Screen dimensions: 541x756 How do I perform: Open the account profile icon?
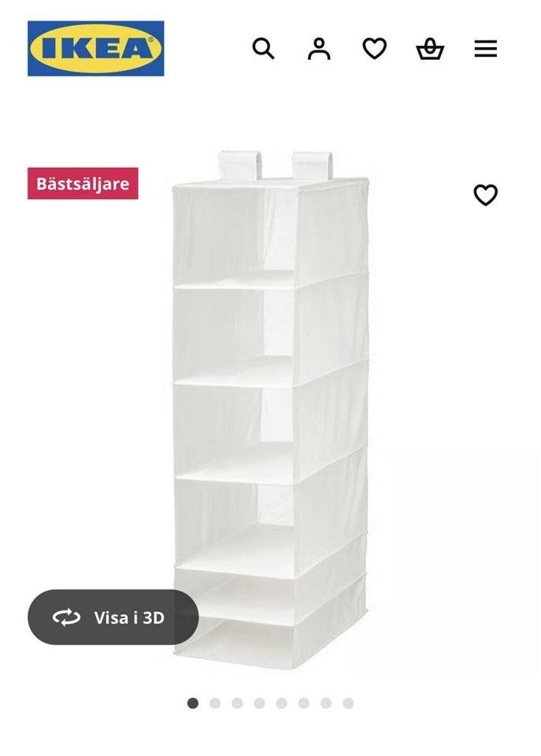click(x=319, y=49)
